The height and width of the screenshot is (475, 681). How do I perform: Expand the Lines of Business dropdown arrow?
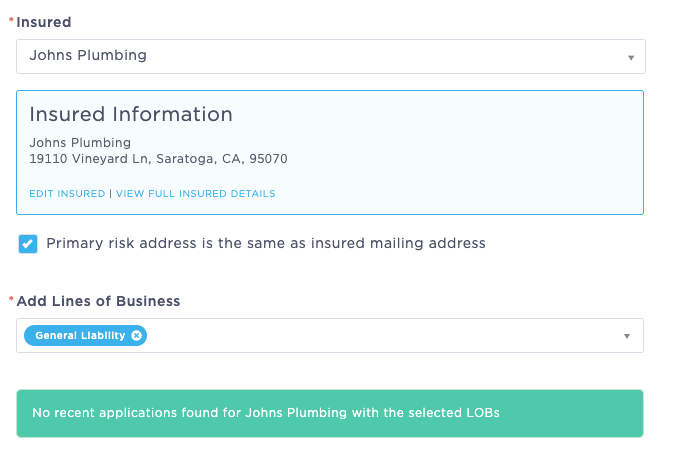627,336
